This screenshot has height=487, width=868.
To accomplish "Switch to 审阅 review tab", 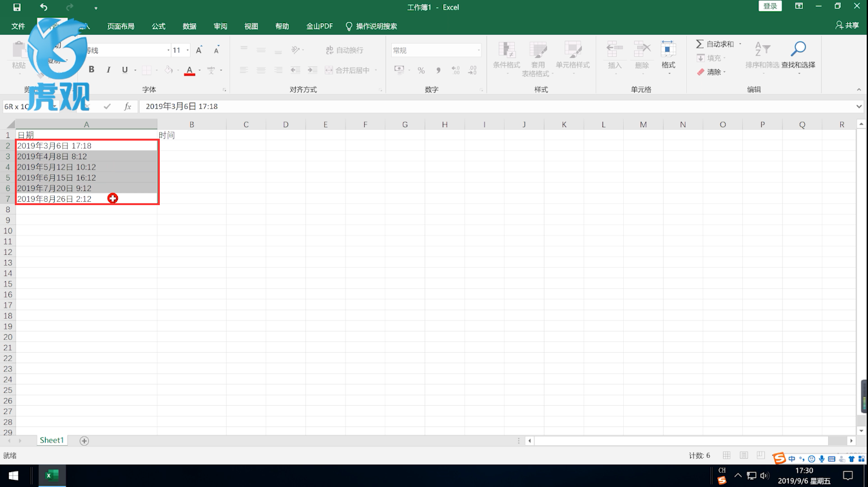I will pyautogui.click(x=220, y=26).
